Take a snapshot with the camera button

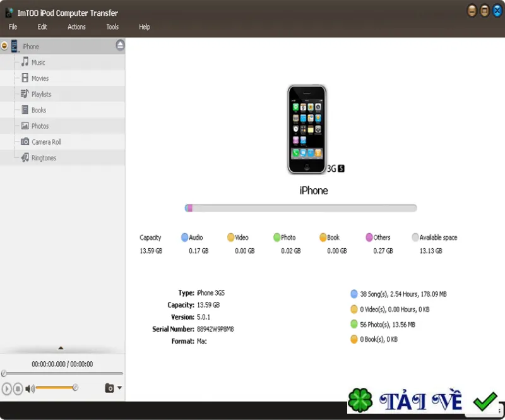[109, 388]
